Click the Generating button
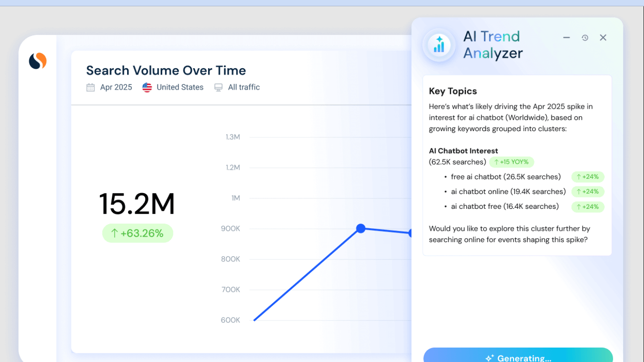The height and width of the screenshot is (362, 644). coord(518,357)
